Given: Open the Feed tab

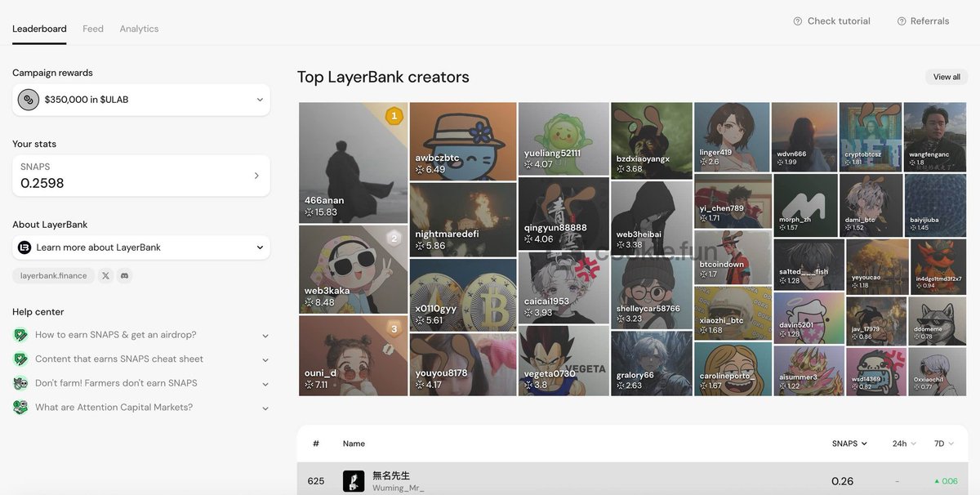Looking at the screenshot, I should coord(93,29).
